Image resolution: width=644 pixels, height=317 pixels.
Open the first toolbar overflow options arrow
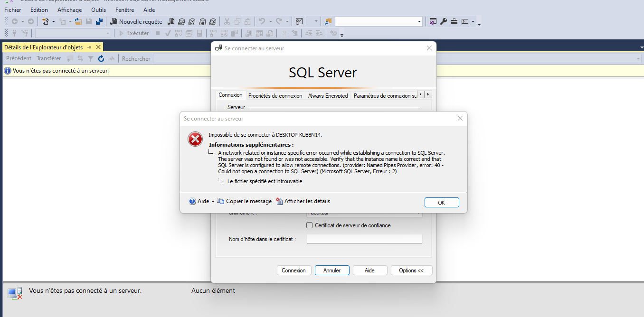click(x=479, y=23)
